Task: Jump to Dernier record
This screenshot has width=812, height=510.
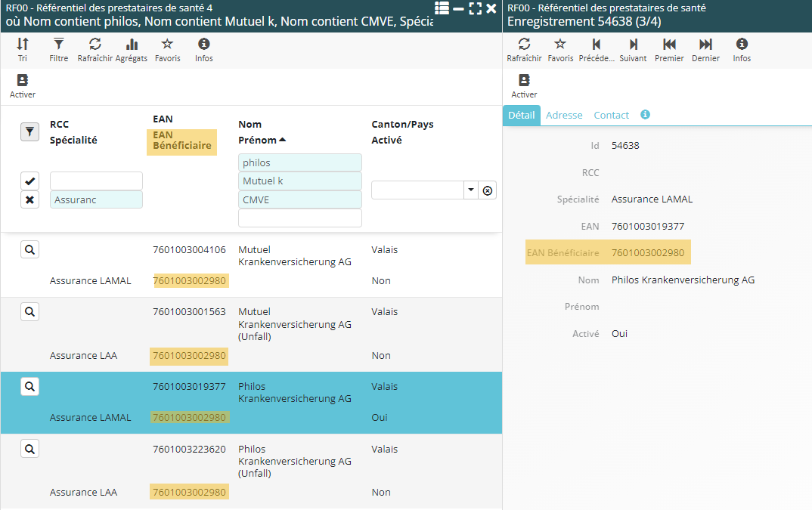Action: click(x=705, y=50)
